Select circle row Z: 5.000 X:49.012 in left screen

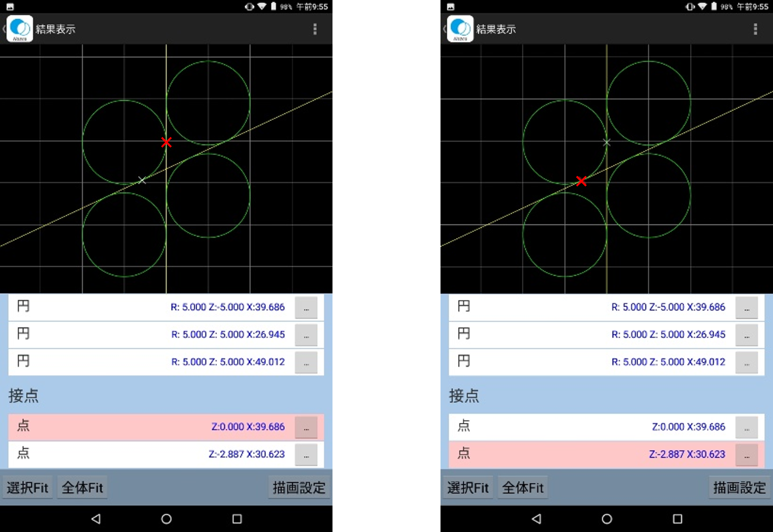point(166,362)
